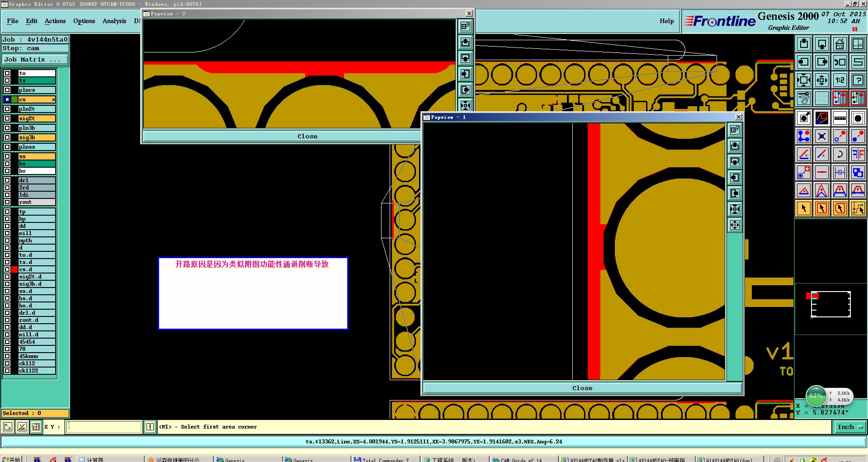Click the 53% circular usage indicator
The height and width of the screenshot is (462, 868).
tap(816, 396)
